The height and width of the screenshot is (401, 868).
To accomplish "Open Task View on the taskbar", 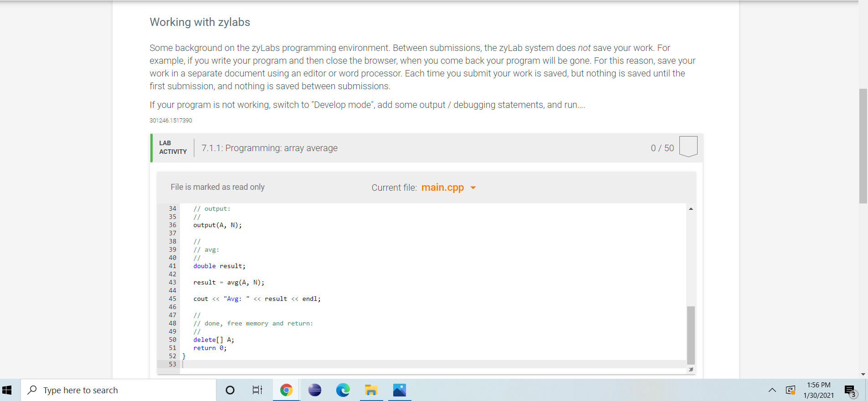I will point(257,390).
